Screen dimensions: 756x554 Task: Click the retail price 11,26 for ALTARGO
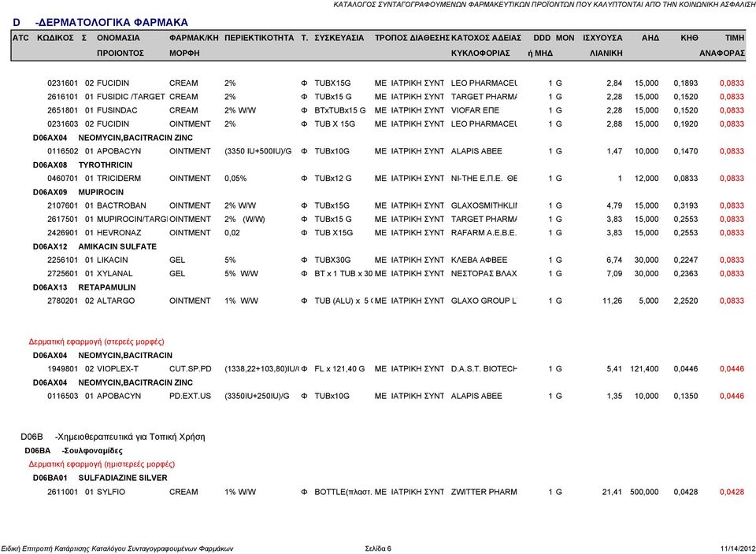coord(613,301)
